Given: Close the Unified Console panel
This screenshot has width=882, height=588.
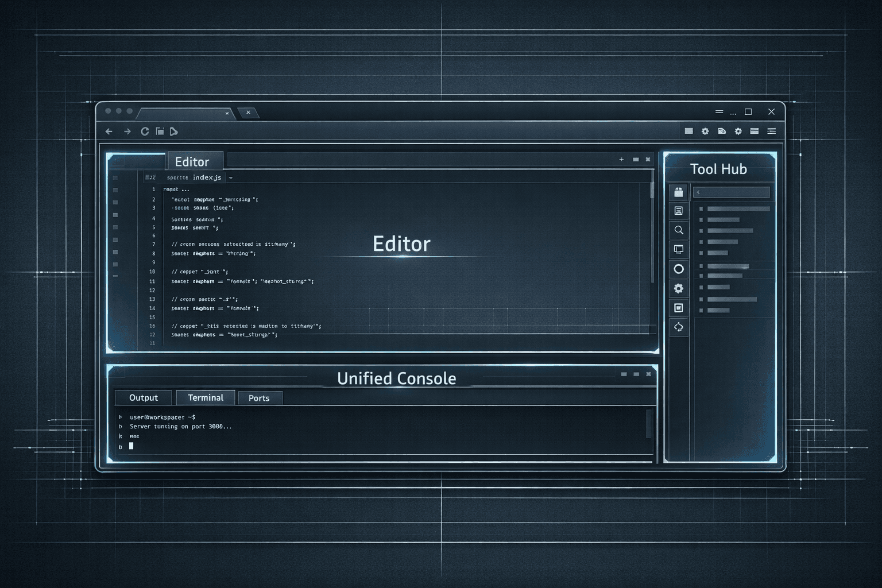Looking at the screenshot, I should pos(648,374).
